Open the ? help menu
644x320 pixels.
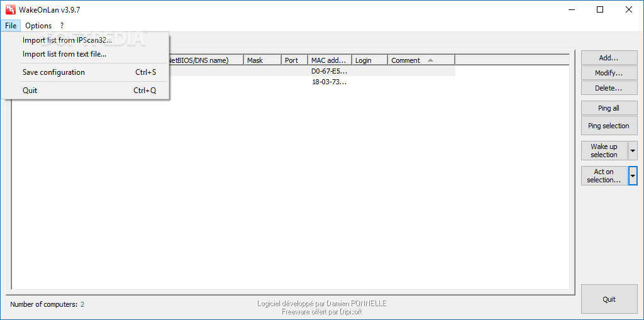pyautogui.click(x=62, y=26)
